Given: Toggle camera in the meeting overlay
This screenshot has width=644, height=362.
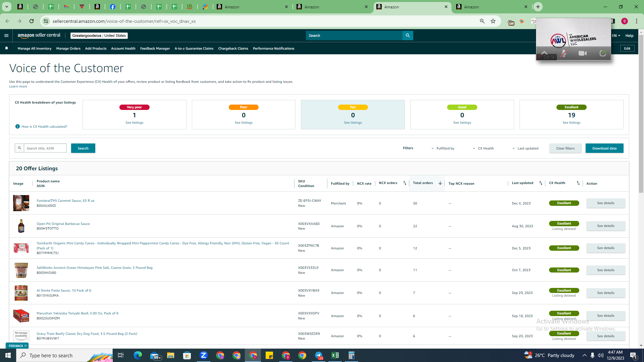Looking at the screenshot, I should pos(583,54).
